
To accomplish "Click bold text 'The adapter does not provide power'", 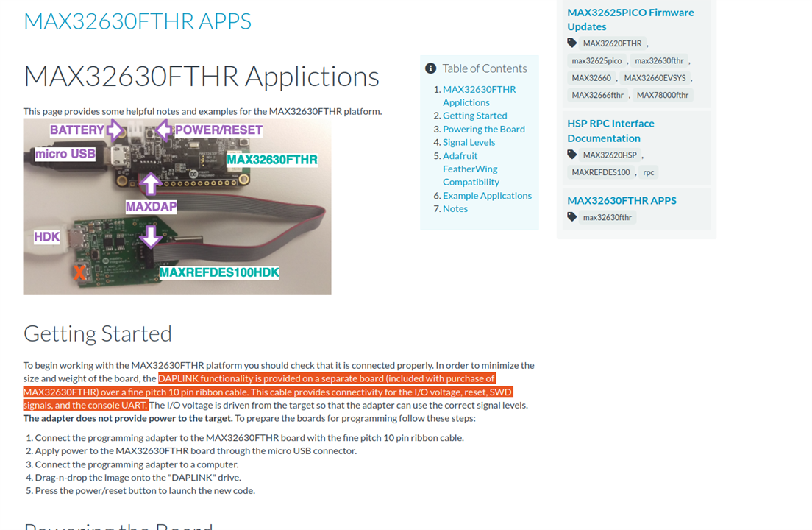I will (x=128, y=418).
